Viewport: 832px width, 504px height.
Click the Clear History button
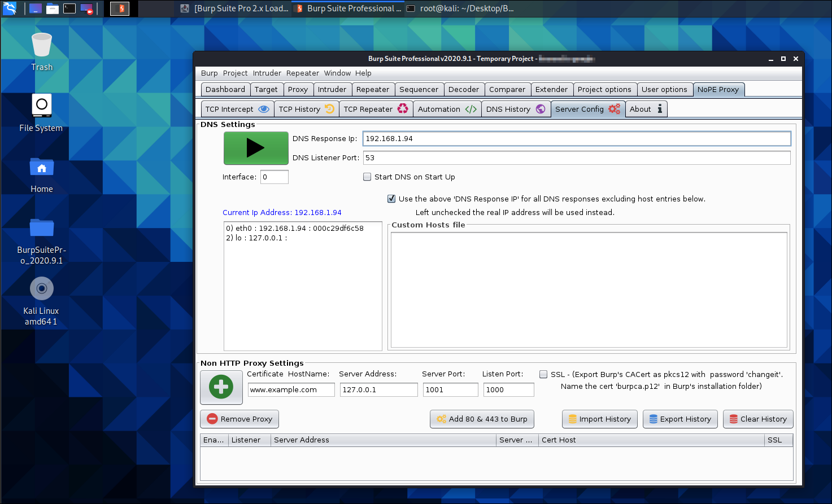pyautogui.click(x=758, y=419)
